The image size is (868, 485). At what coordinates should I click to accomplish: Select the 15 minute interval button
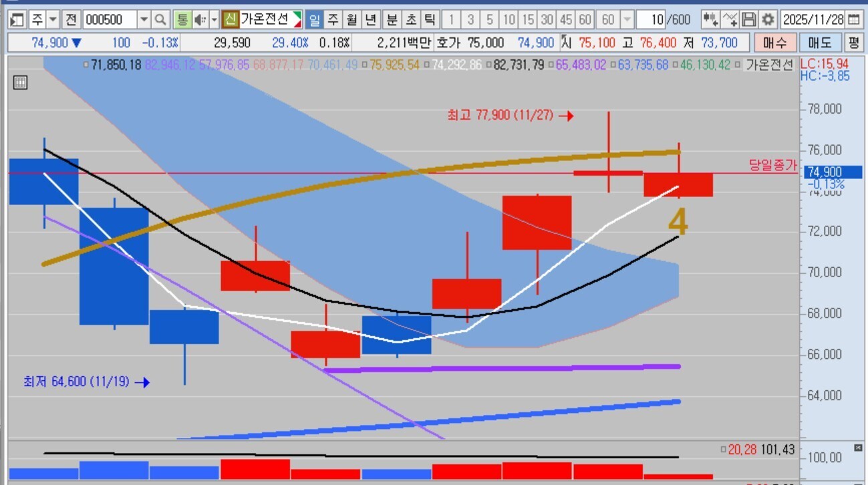[x=528, y=19]
